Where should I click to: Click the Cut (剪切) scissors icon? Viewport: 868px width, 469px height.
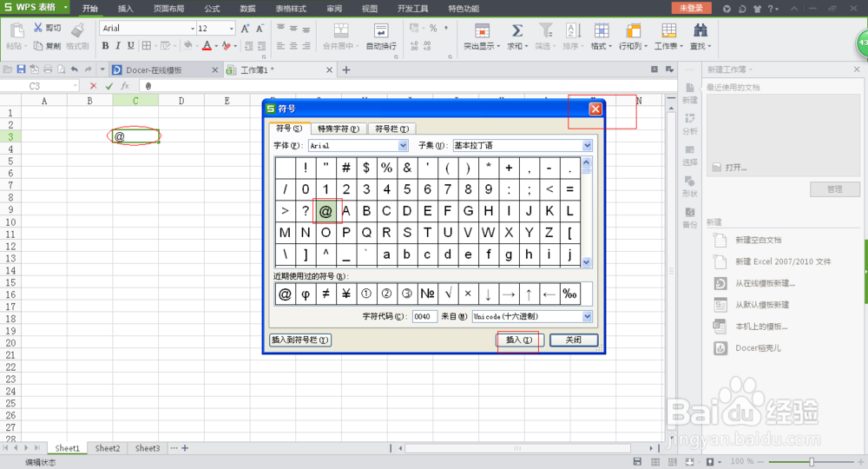[38, 28]
